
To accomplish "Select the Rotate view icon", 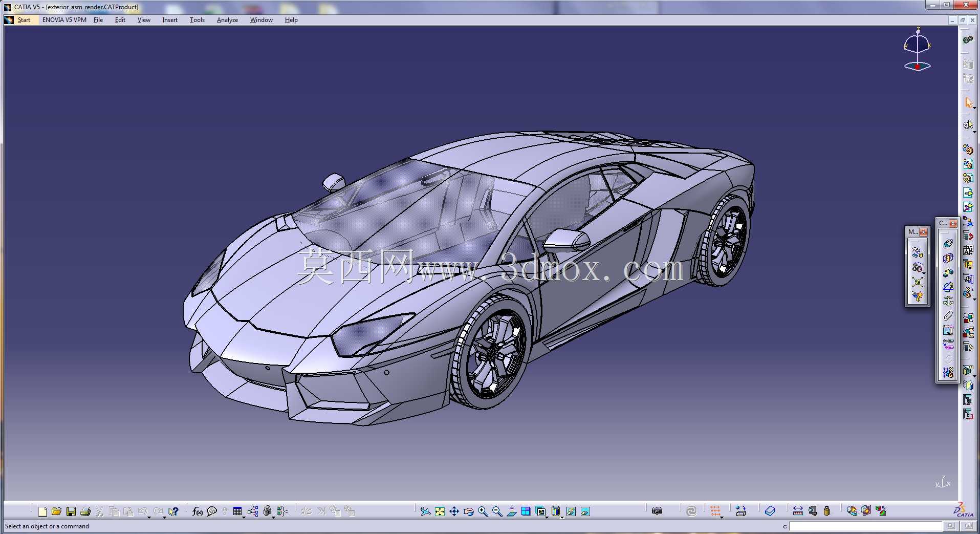I will [468, 511].
